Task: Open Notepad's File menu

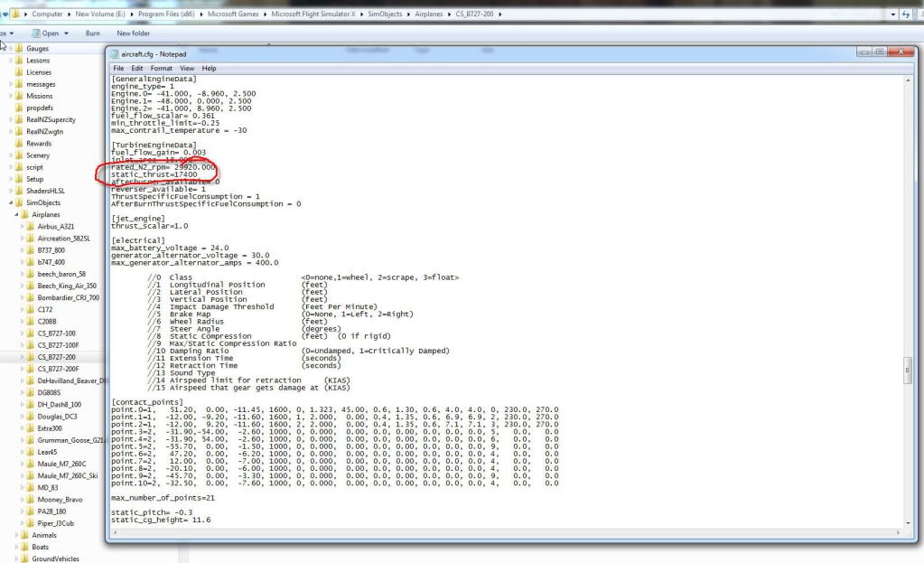Action: [118, 69]
